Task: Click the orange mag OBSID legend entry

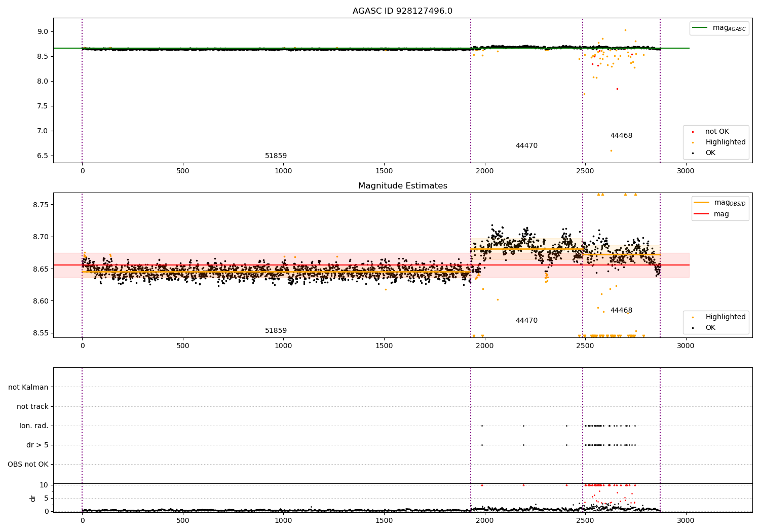Action: click(x=720, y=203)
